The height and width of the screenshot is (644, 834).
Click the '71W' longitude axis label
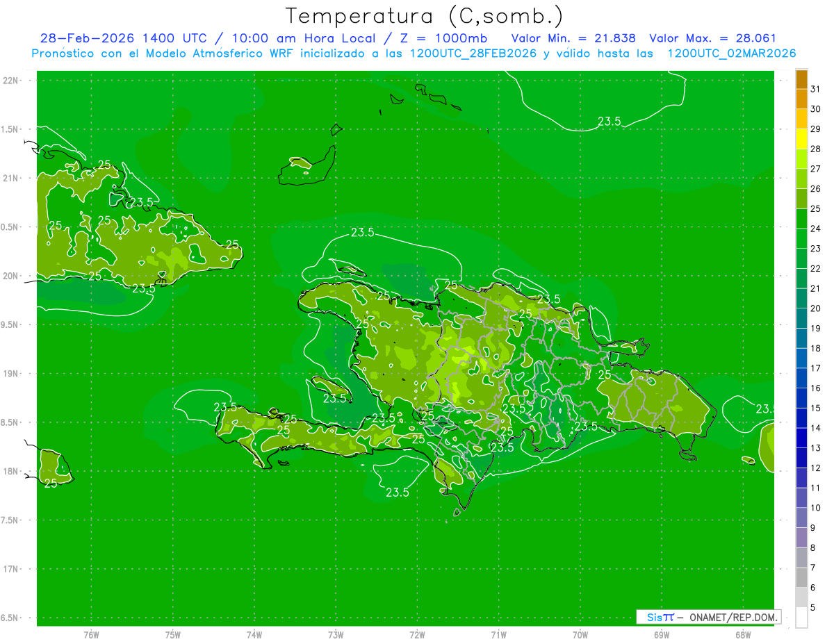tap(498, 634)
